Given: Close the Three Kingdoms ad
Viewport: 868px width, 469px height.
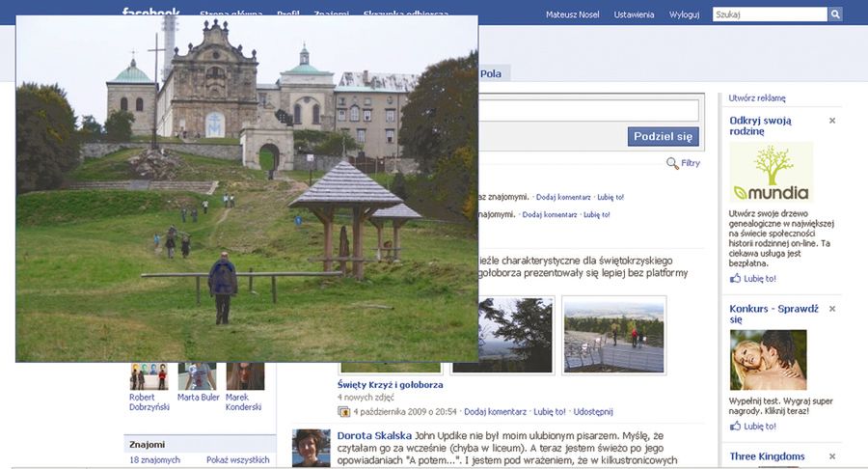Looking at the screenshot, I should click(x=832, y=456).
